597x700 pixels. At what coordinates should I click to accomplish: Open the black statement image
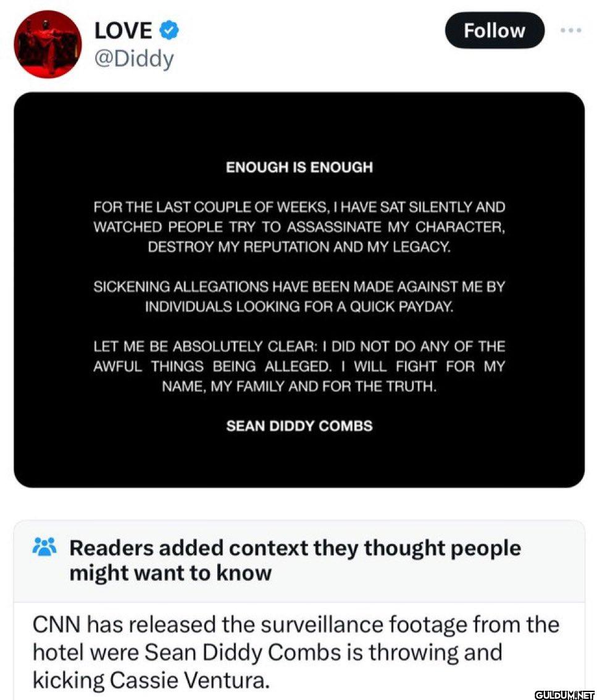point(299,290)
